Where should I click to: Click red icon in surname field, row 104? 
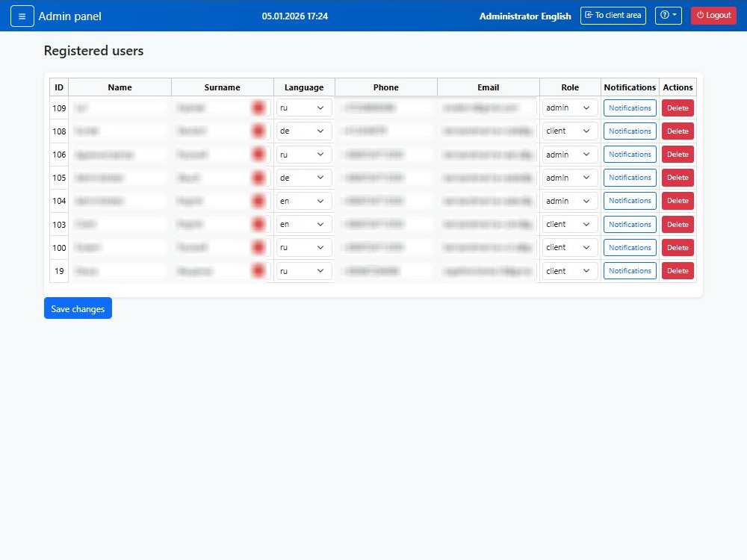[258, 201]
